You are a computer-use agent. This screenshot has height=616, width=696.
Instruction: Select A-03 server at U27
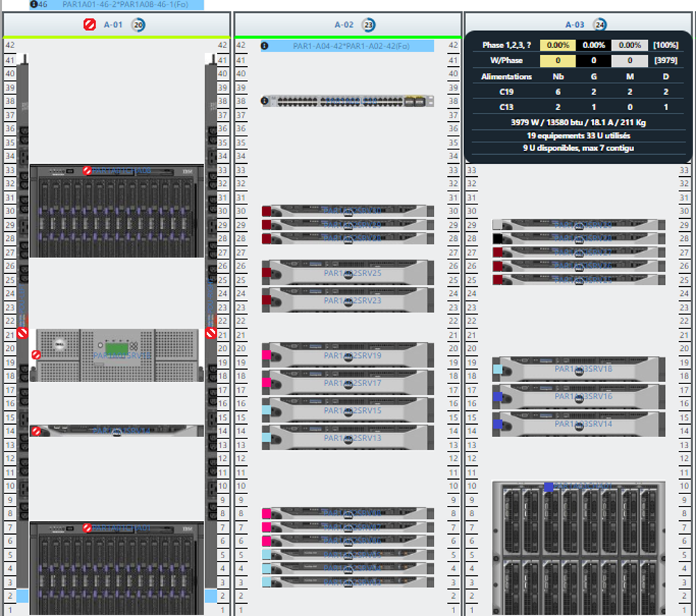579,252
